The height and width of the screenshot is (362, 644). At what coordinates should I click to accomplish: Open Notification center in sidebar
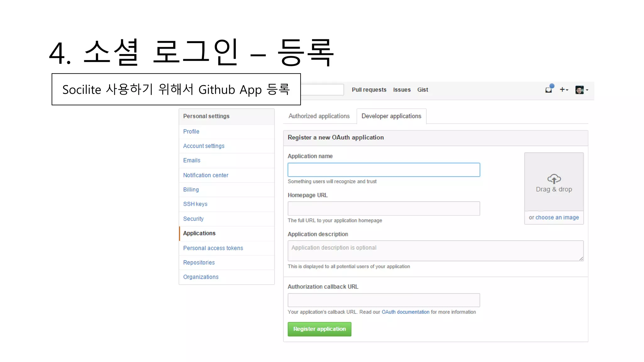click(x=226, y=175)
